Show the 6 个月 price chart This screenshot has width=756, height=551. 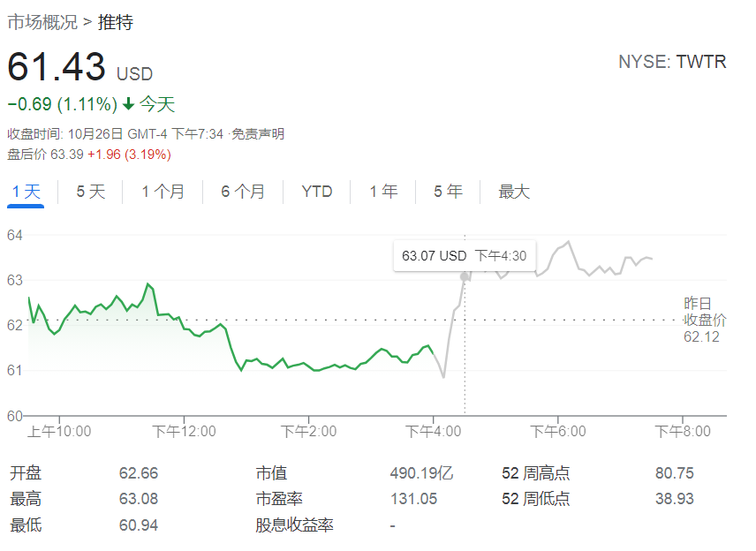coord(243,192)
